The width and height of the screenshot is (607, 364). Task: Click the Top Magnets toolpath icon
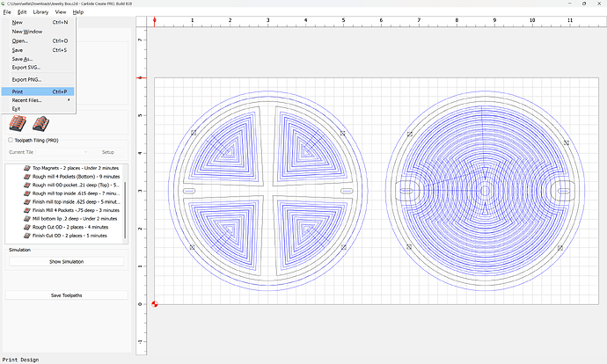pos(26,167)
